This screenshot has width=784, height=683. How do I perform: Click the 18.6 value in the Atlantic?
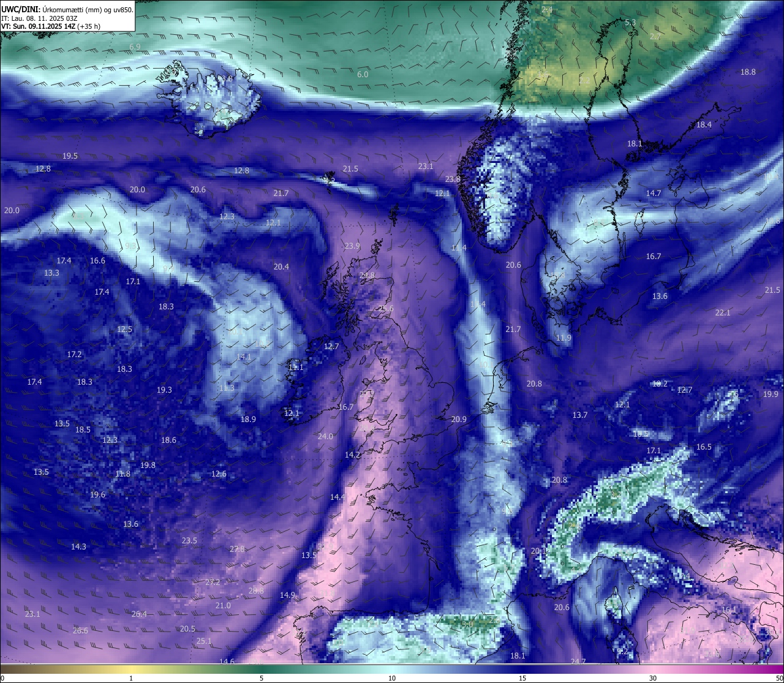(x=168, y=440)
